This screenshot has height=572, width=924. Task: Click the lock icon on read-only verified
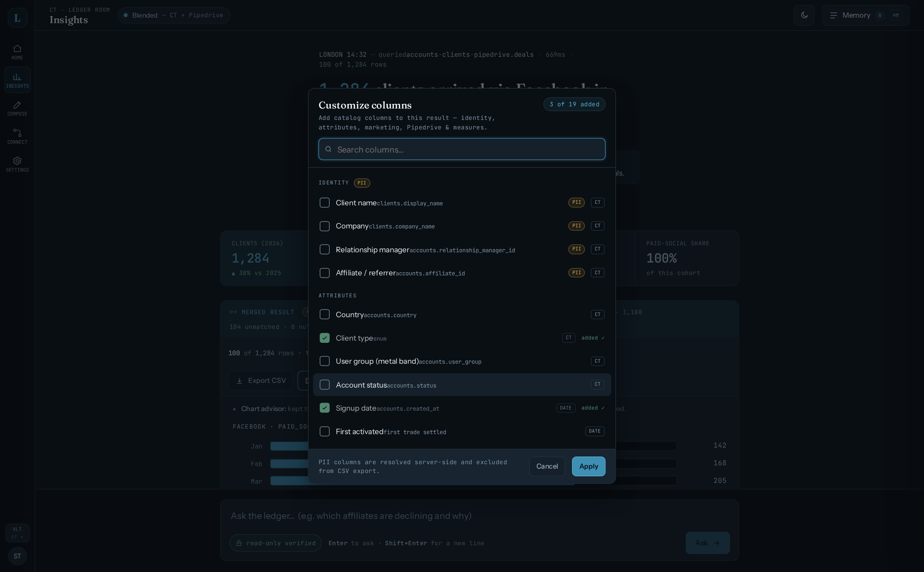tap(239, 543)
